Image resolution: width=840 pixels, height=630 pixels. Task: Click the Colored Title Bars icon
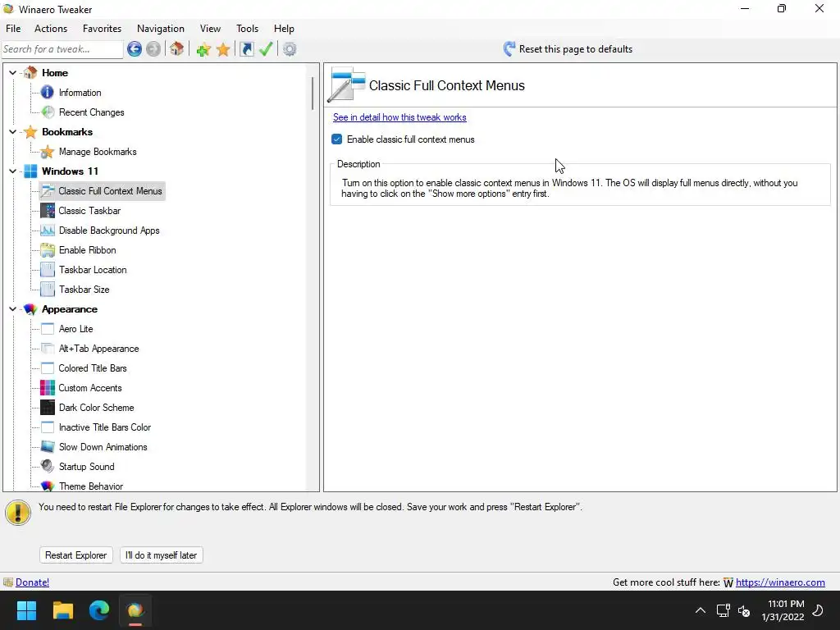tap(47, 368)
